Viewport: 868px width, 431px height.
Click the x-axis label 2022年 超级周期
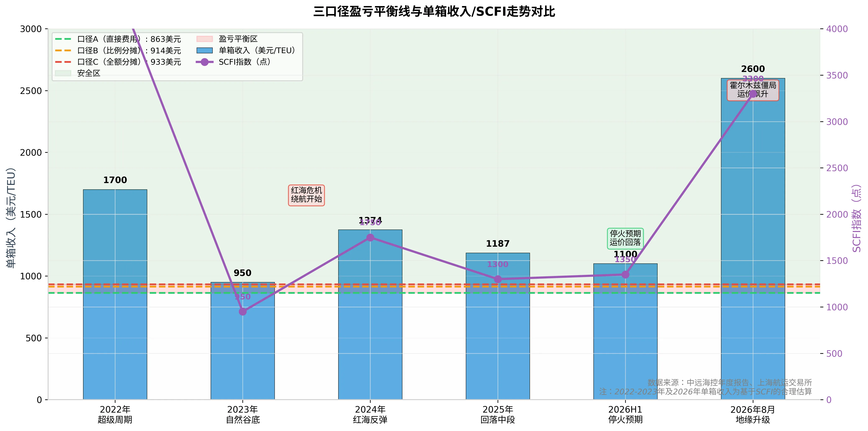click(115, 415)
